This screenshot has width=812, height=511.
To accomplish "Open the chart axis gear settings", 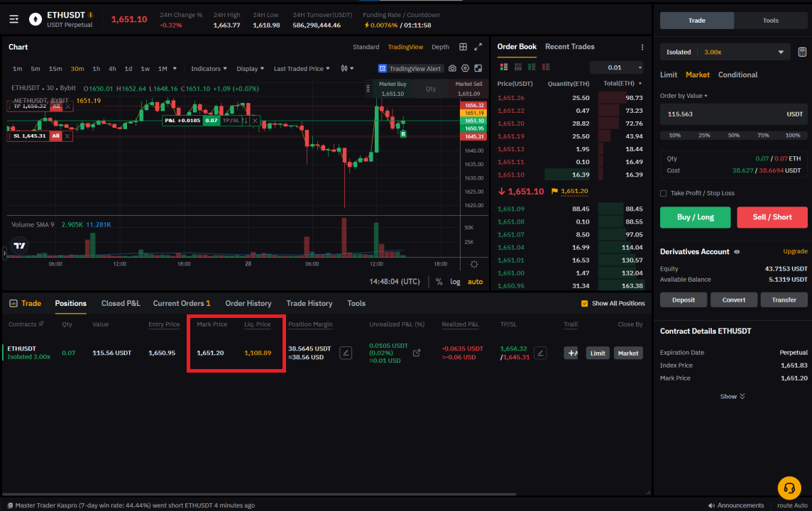I will pyautogui.click(x=474, y=264).
